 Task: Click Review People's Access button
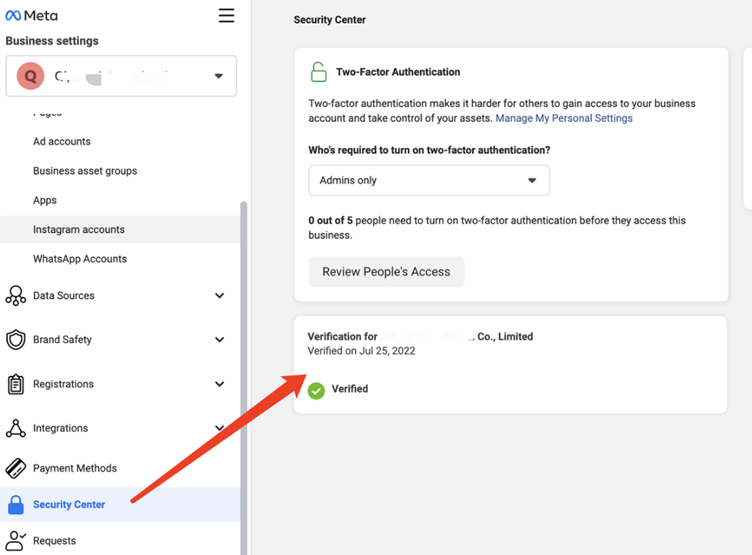[386, 272]
